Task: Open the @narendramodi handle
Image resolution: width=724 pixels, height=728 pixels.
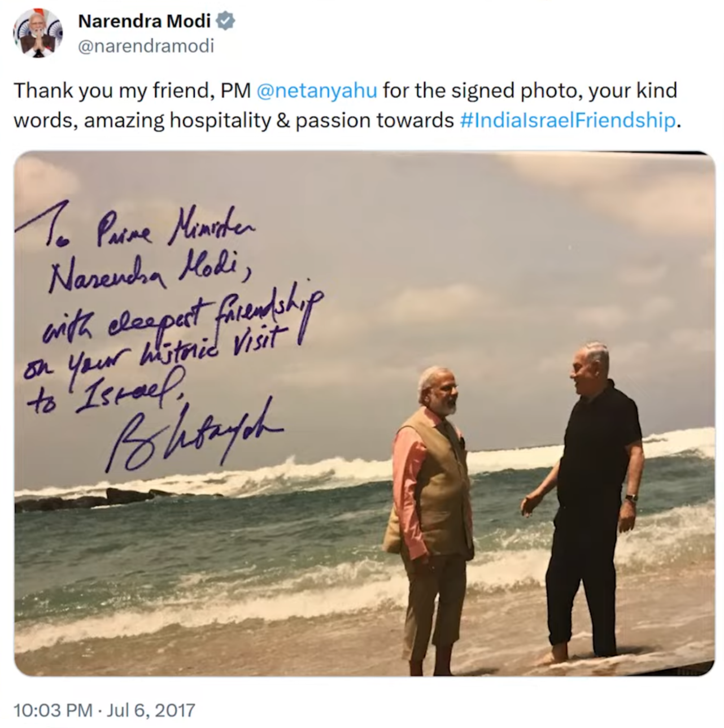Action: [146, 46]
